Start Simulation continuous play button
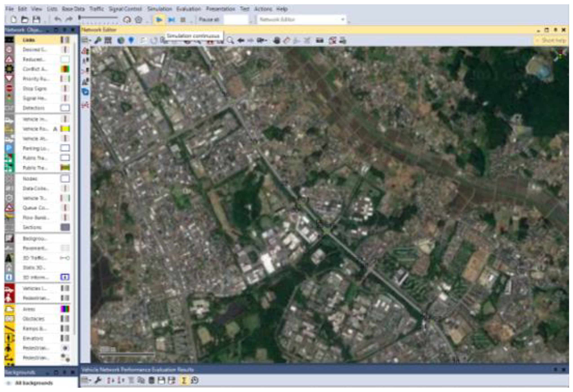 [x=159, y=20]
